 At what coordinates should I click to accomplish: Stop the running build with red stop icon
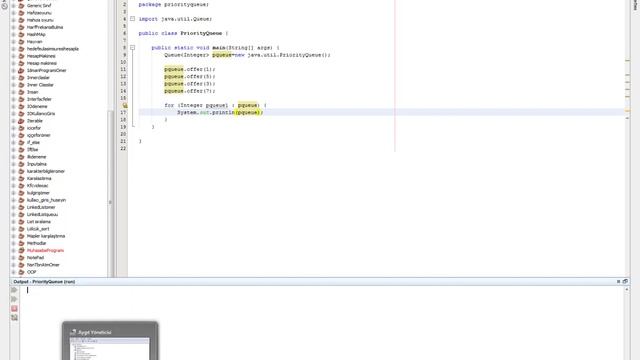[x=14, y=309]
